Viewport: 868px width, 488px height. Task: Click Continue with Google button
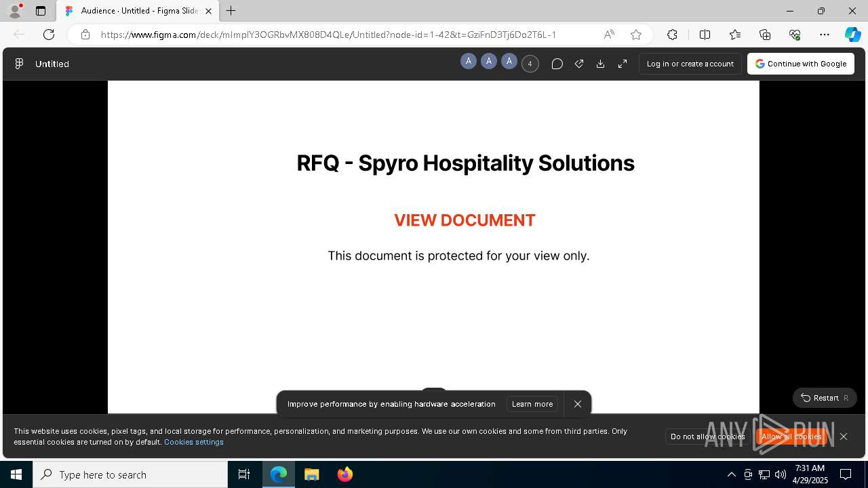(x=800, y=64)
